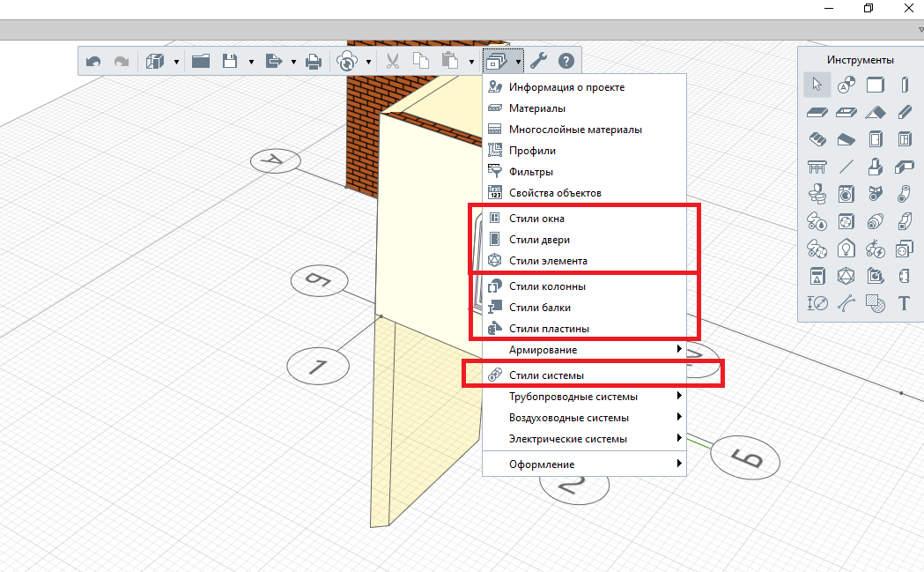Select Стили двери
Image resolution: width=924 pixels, height=572 pixels.
coord(585,240)
